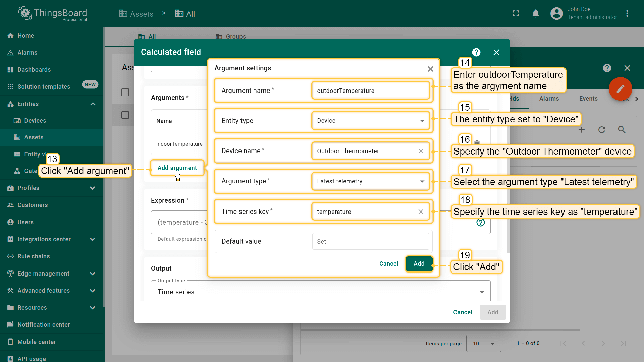644x362 pixels.
Task: Click the notifications bell icon
Action: [536, 14]
